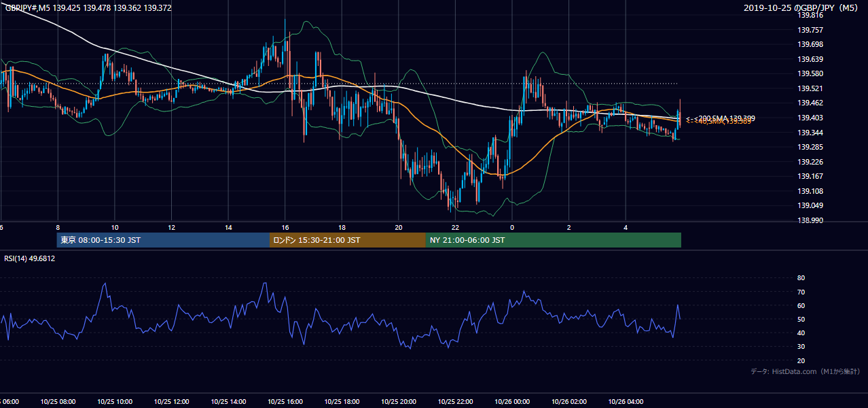Click hour tick 16 under price chart
This screenshot has height=408, width=868.
(285, 227)
